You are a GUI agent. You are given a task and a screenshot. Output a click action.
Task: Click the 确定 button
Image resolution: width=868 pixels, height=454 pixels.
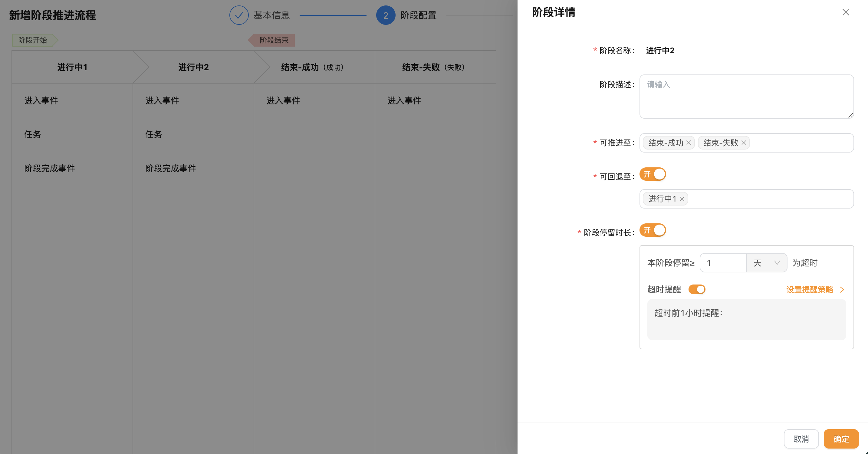coord(841,439)
